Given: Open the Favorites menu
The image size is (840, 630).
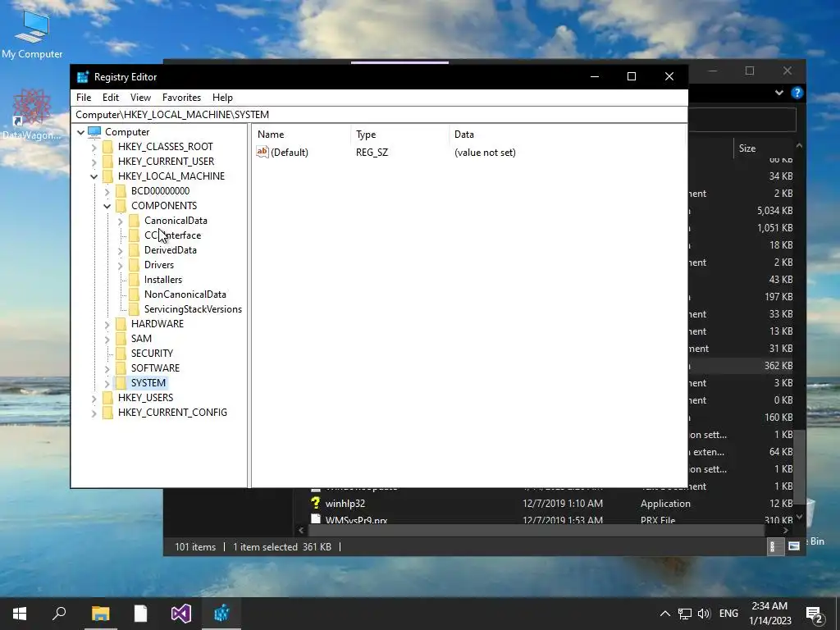Looking at the screenshot, I should pyautogui.click(x=181, y=98).
